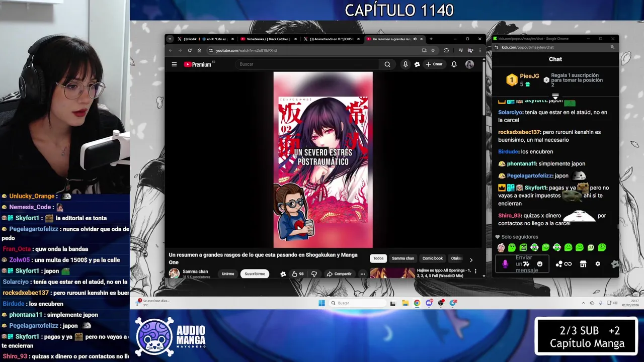Select the Comic book filter chip
Viewport: 644px width, 362px height.
433,258
